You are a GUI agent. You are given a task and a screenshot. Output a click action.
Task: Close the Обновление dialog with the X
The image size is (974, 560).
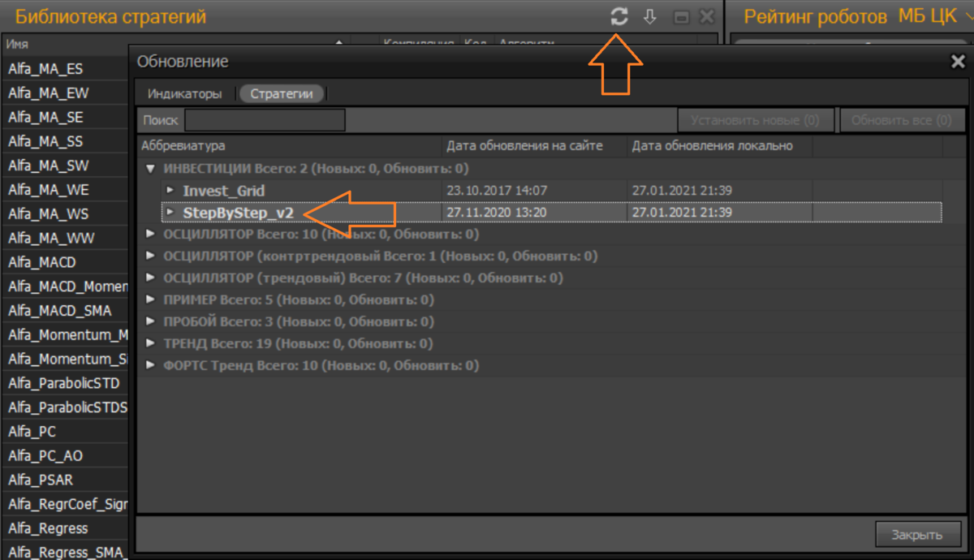tap(957, 61)
